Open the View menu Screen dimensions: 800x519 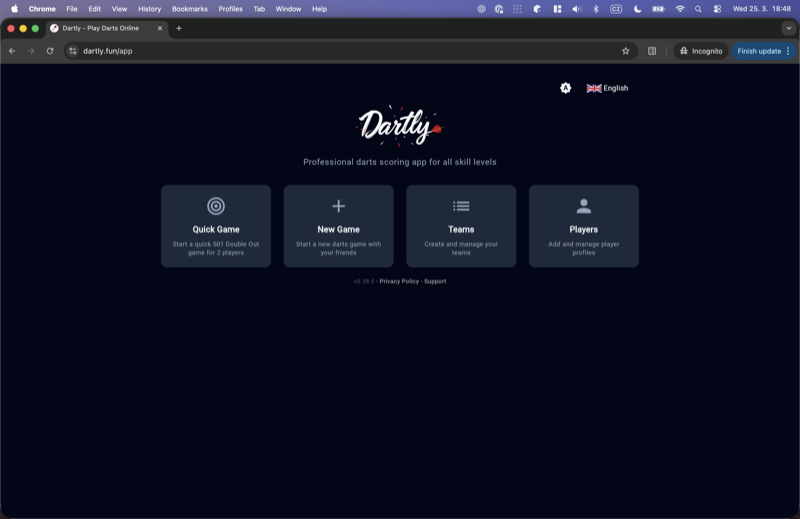119,9
